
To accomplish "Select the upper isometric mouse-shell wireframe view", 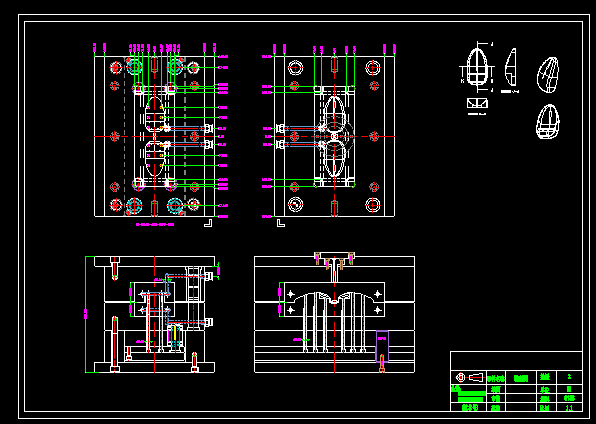I will coord(548,75).
